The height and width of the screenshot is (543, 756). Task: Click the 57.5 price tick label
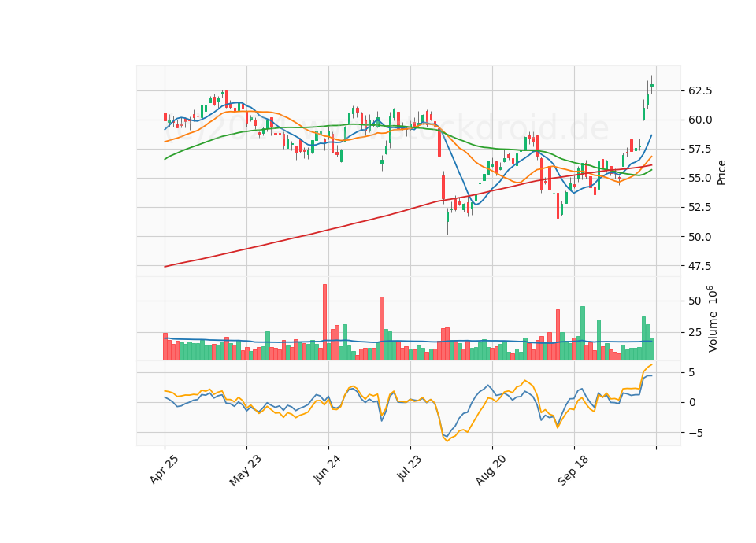coord(700,149)
